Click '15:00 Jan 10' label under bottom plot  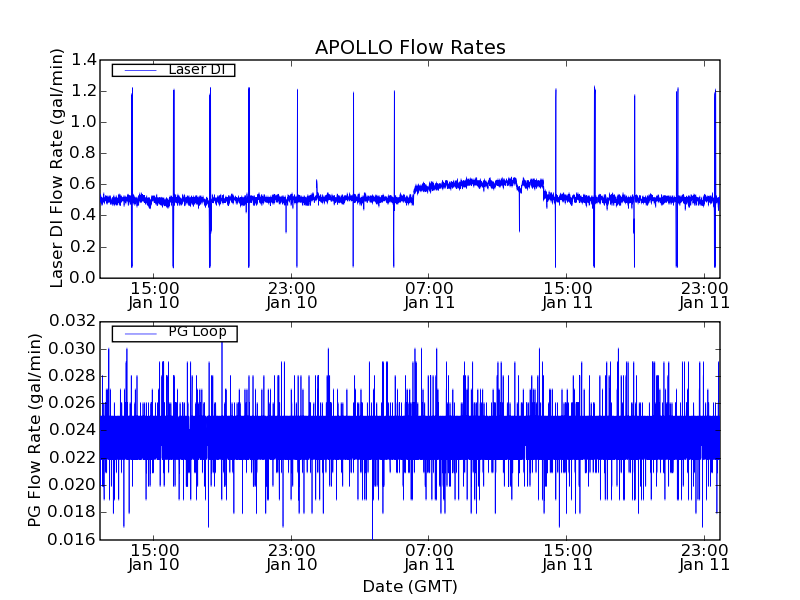154,558
